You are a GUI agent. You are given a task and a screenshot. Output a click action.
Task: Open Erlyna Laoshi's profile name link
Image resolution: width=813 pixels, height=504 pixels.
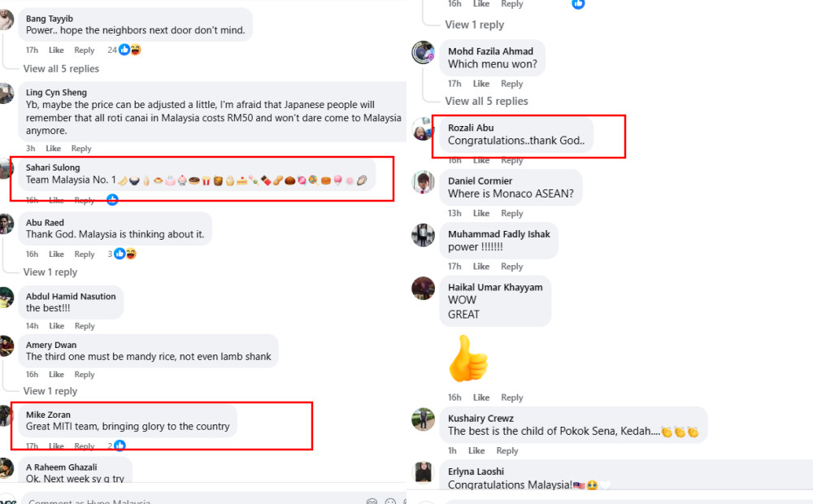(x=476, y=471)
